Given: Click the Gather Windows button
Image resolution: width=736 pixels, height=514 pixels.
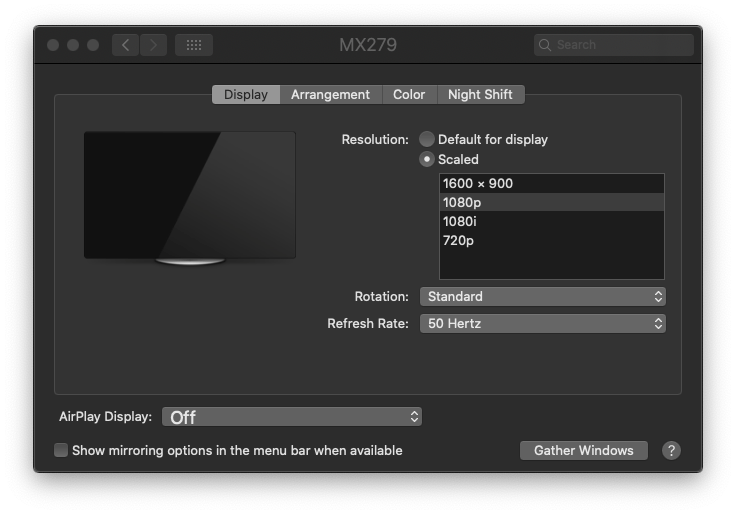Looking at the screenshot, I should coord(583,451).
